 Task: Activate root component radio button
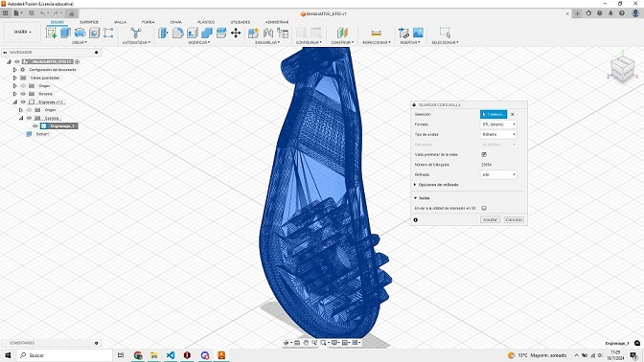(78, 61)
